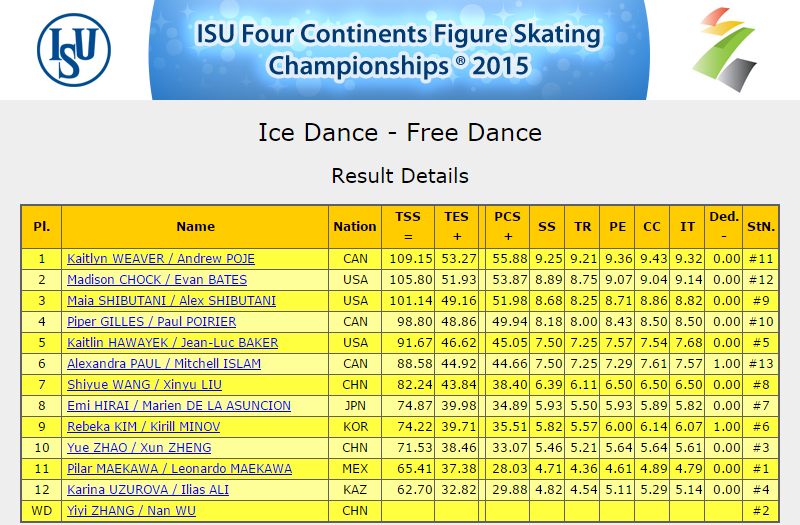Open Pilar MAEKAWA / Leonardo MAEKAWA link

pyautogui.click(x=180, y=468)
